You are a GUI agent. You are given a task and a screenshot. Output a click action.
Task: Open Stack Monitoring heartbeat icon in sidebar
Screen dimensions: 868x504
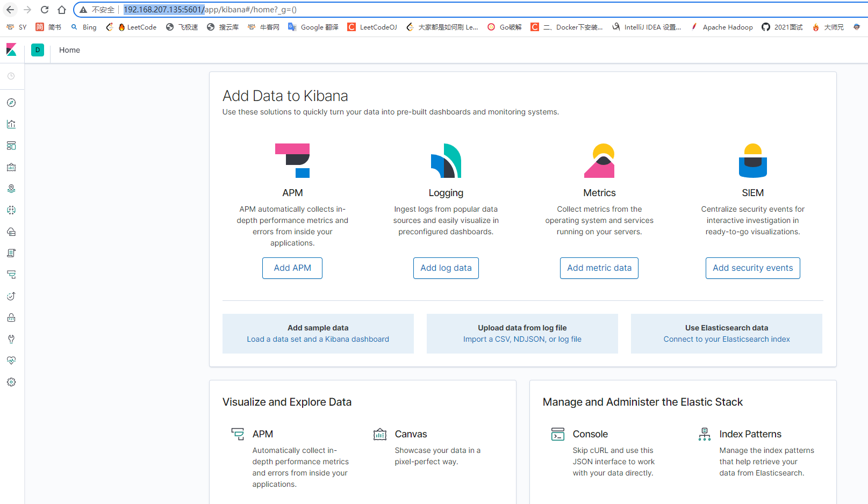tap(11, 361)
